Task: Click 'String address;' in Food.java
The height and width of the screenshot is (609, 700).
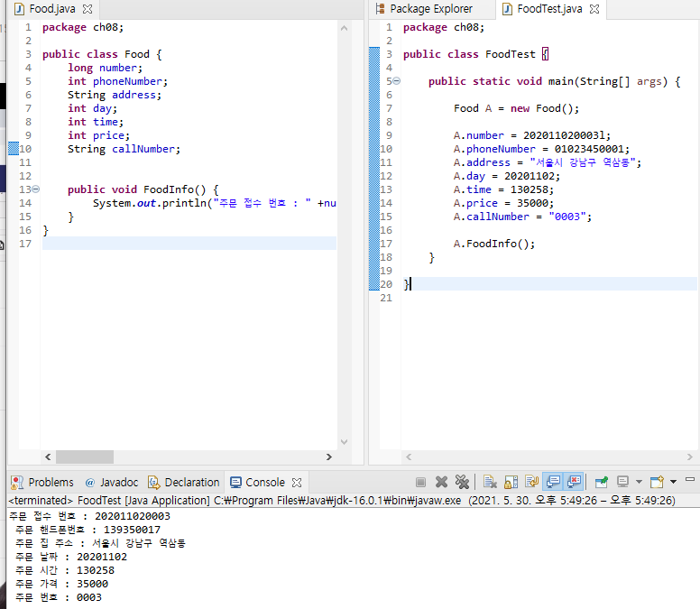Action: coord(115,95)
